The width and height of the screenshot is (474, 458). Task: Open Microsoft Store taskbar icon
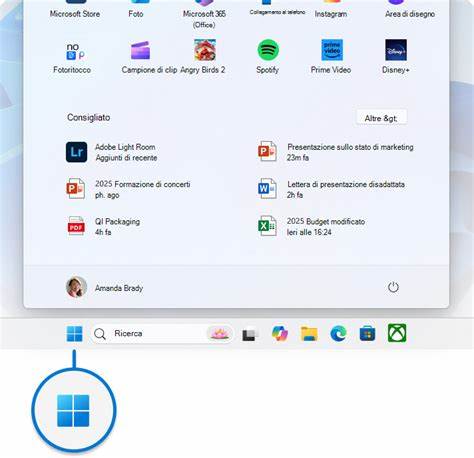[367, 334]
